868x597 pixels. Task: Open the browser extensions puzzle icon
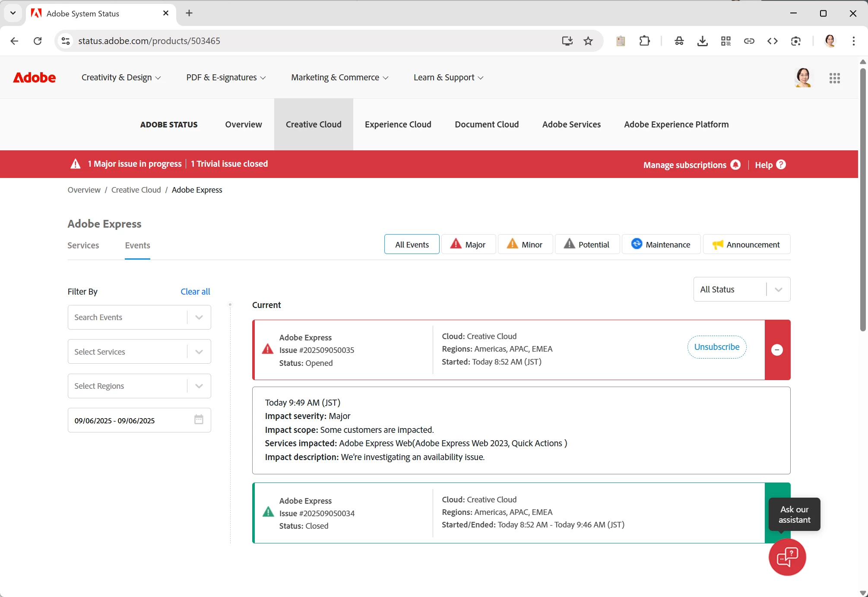[644, 41]
